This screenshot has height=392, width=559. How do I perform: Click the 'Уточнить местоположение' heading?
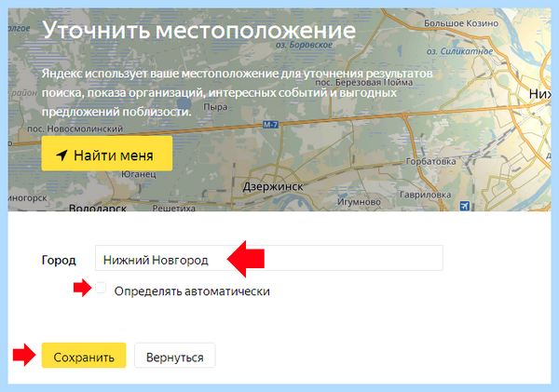tap(199, 30)
